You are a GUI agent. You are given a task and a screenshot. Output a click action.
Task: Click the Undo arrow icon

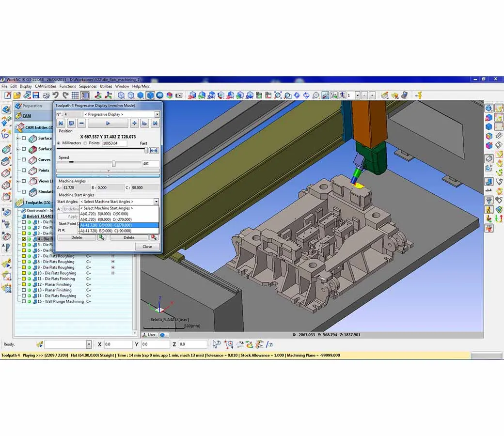point(56,95)
